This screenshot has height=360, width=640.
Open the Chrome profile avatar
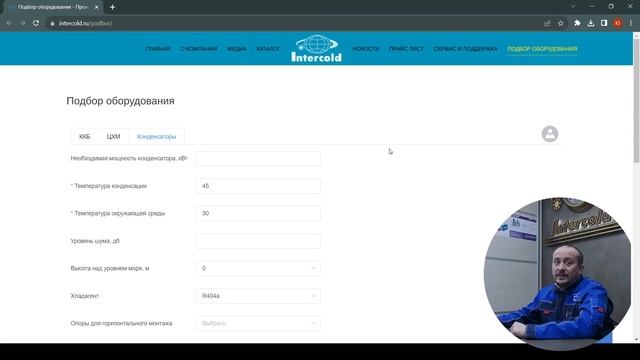[x=618, y=23]
